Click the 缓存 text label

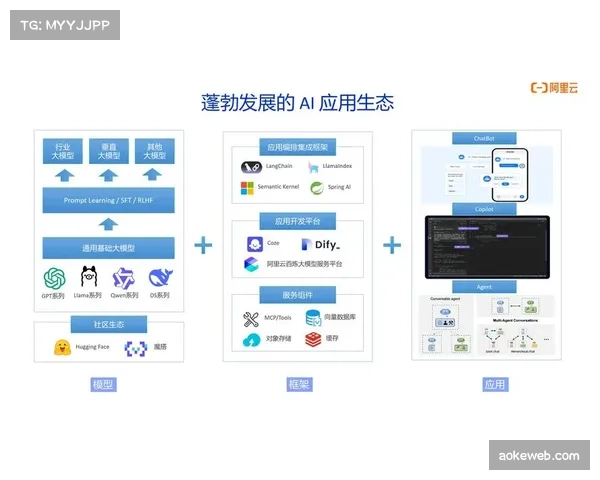(332, 338)
